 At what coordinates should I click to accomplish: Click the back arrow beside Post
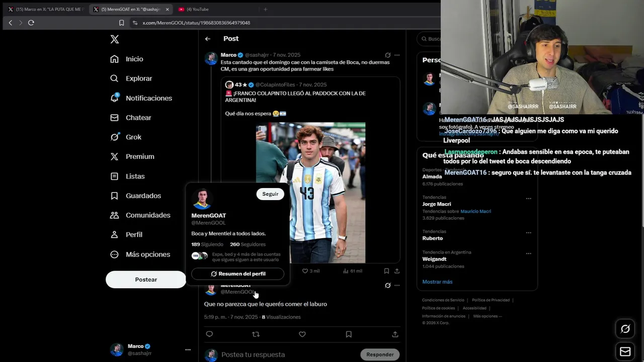(x=208, y=39)
